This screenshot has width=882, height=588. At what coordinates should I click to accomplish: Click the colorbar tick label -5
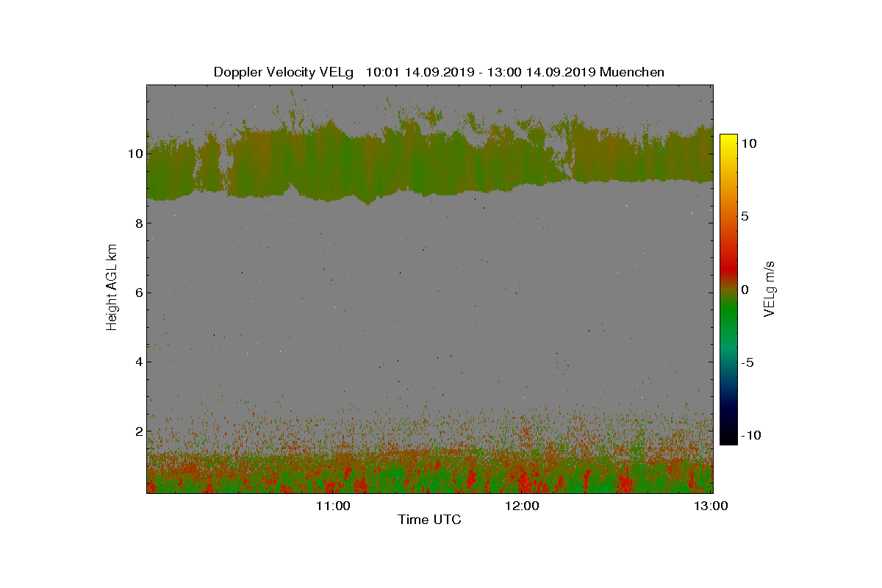tap(747, 362)
